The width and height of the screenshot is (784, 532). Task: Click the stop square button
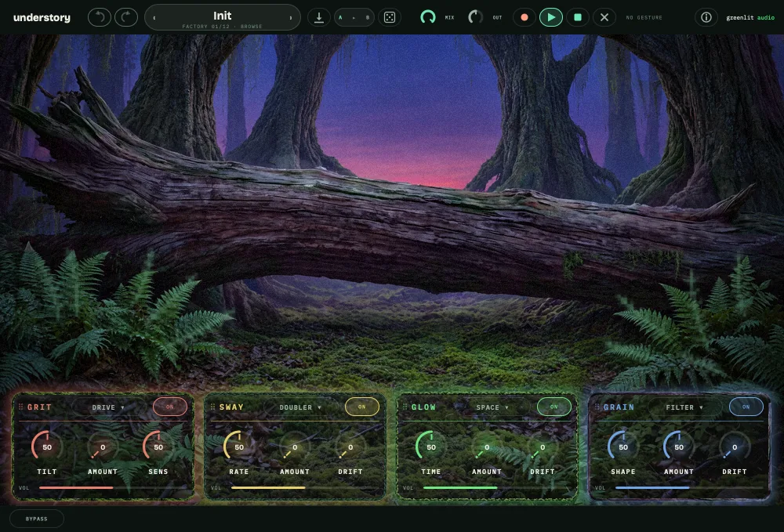tap(578, 17)
